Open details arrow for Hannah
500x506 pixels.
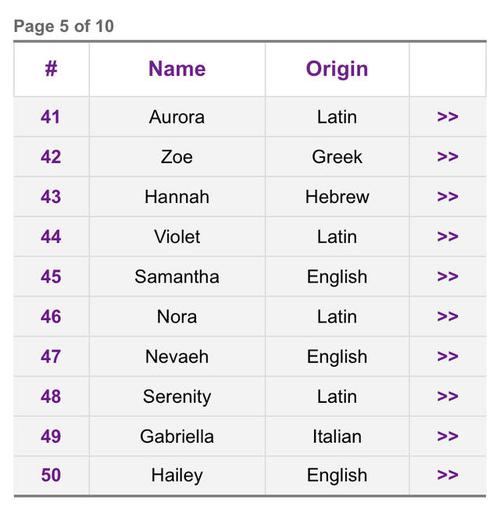coord(447,197)
